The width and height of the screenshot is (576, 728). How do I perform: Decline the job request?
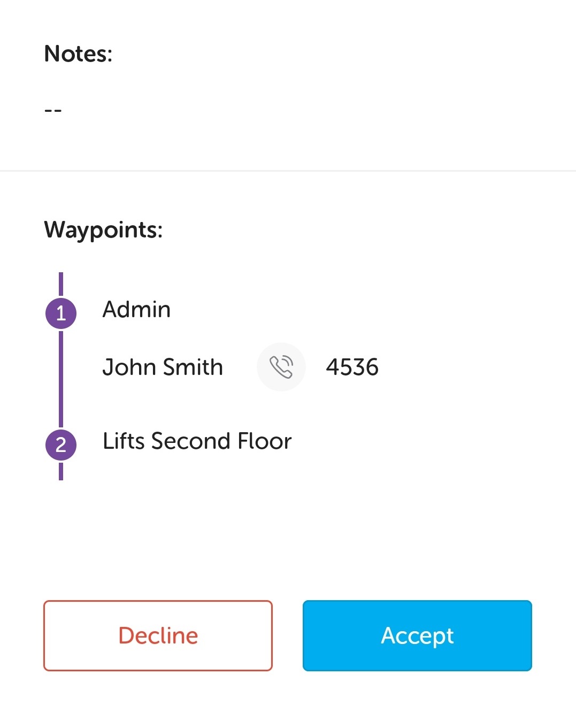pos(158,635)
